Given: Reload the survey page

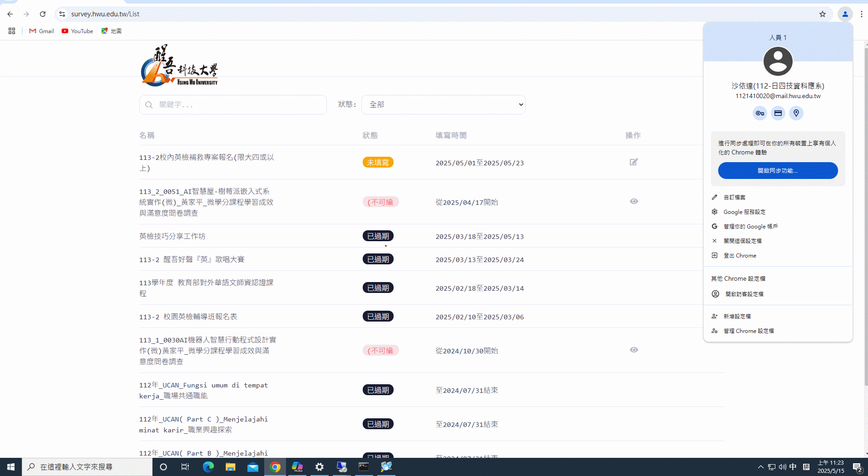Looking at the screenshot, I should [x=43, y=14].
